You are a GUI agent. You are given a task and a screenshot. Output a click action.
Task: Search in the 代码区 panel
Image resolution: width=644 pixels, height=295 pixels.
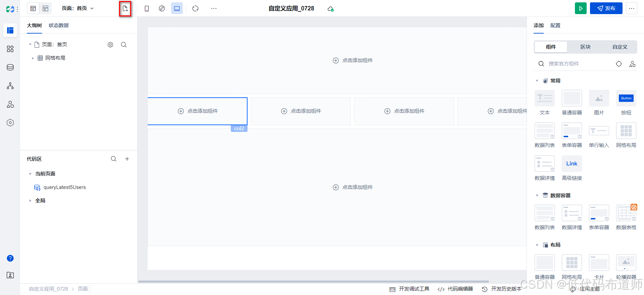(x=114, y=159)
